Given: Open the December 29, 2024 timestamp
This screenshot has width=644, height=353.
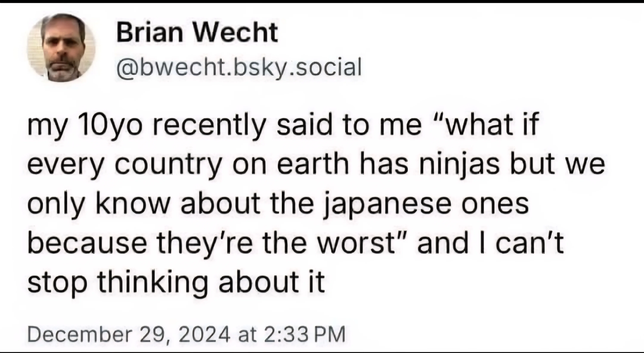Looking at the screenshot, I should click(x=186, y=334).
